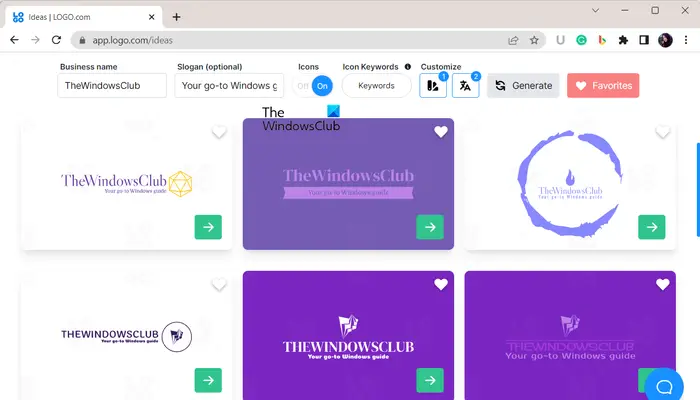Open the Bing extension icon
Image resolution: width=700 pixels, height=400 pixels.
point(602,40)
